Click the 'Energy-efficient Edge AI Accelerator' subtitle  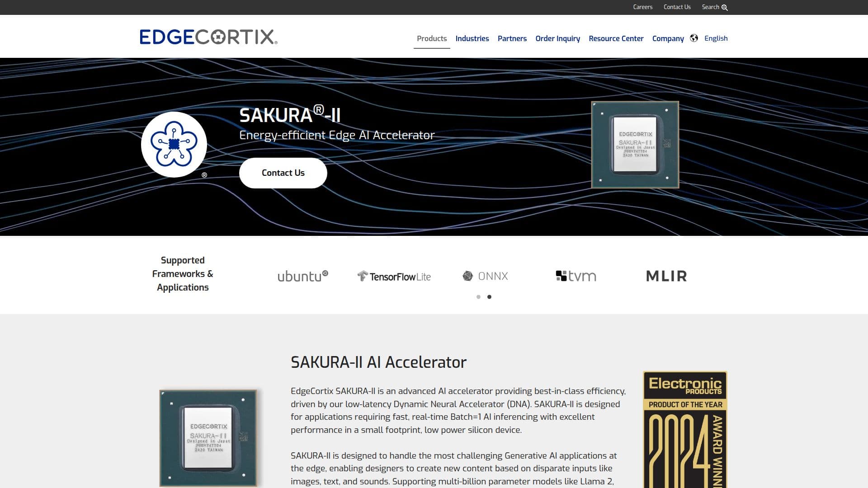pos(337,135)
